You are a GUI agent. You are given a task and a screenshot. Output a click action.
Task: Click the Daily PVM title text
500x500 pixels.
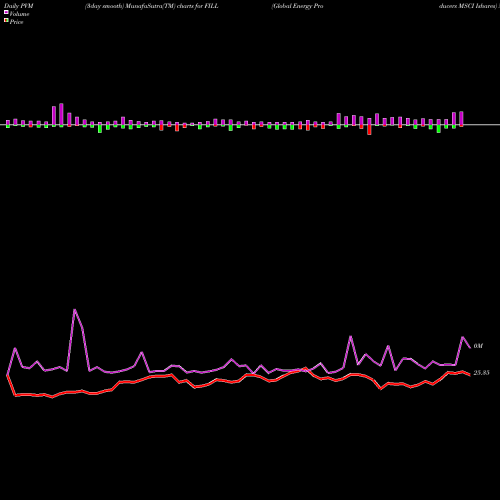[19, 6]
